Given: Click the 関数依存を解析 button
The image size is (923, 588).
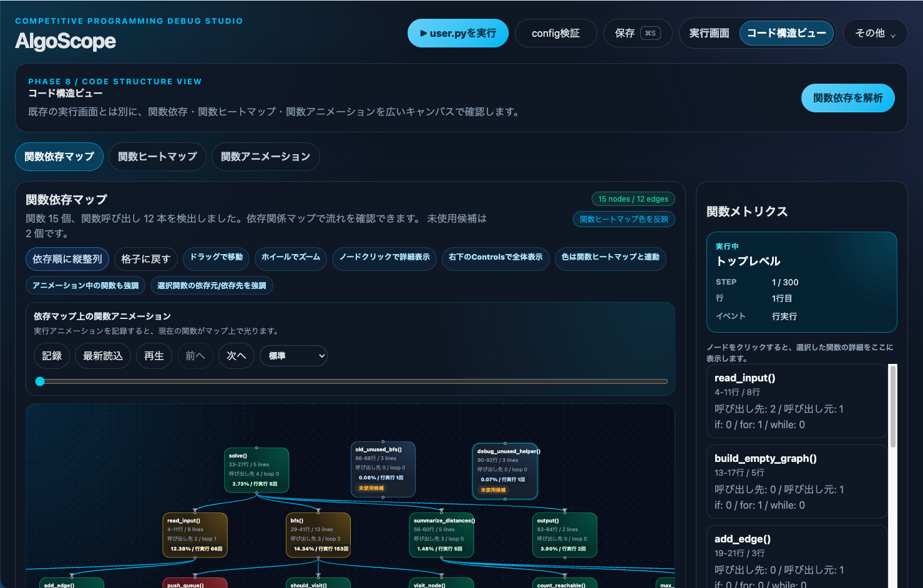Looking at the screenshot, I should click(847, 98).
